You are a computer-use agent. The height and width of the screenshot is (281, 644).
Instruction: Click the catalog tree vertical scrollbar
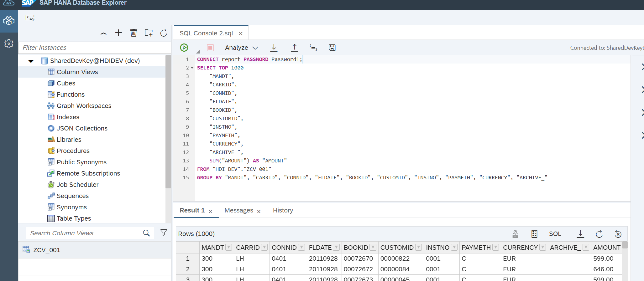(x=168, y=122)
